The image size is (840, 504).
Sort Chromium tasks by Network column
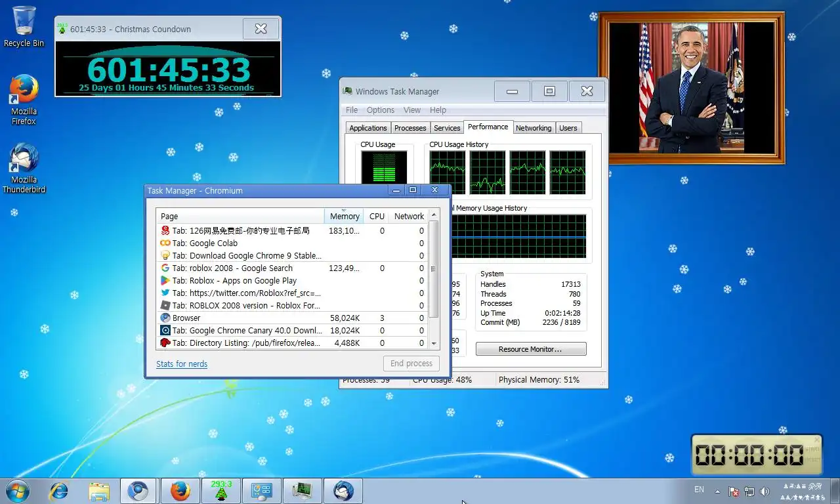[408, 217]
